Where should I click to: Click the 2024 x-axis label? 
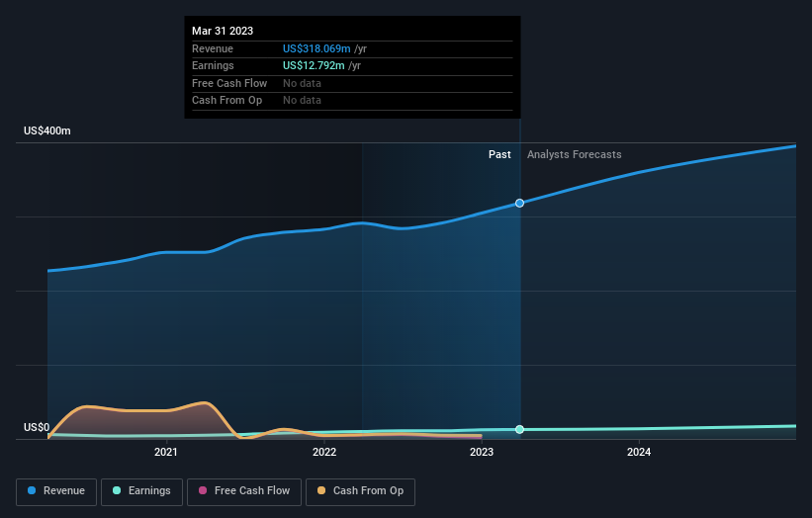(639, 453)
